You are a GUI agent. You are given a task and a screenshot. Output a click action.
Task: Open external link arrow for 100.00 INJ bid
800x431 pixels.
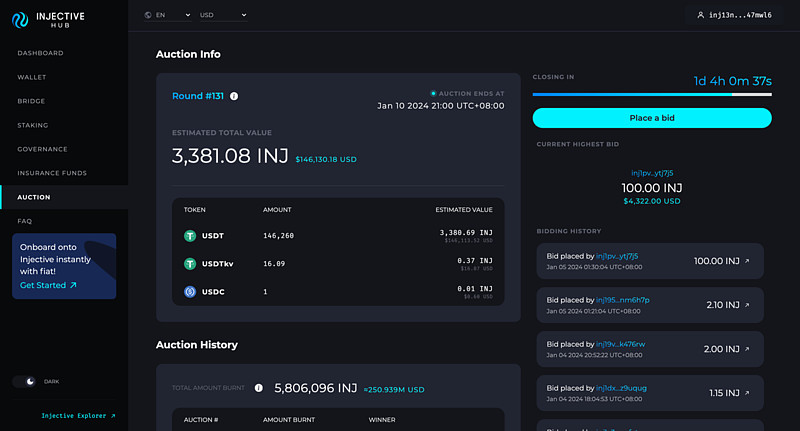(x=746, y=261)
